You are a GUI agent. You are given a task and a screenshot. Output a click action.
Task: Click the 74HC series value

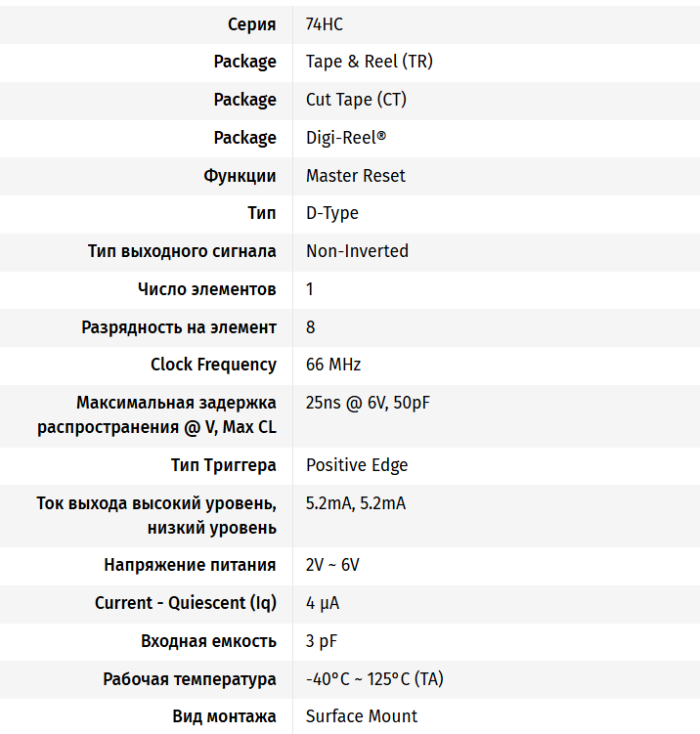(326, 24)
